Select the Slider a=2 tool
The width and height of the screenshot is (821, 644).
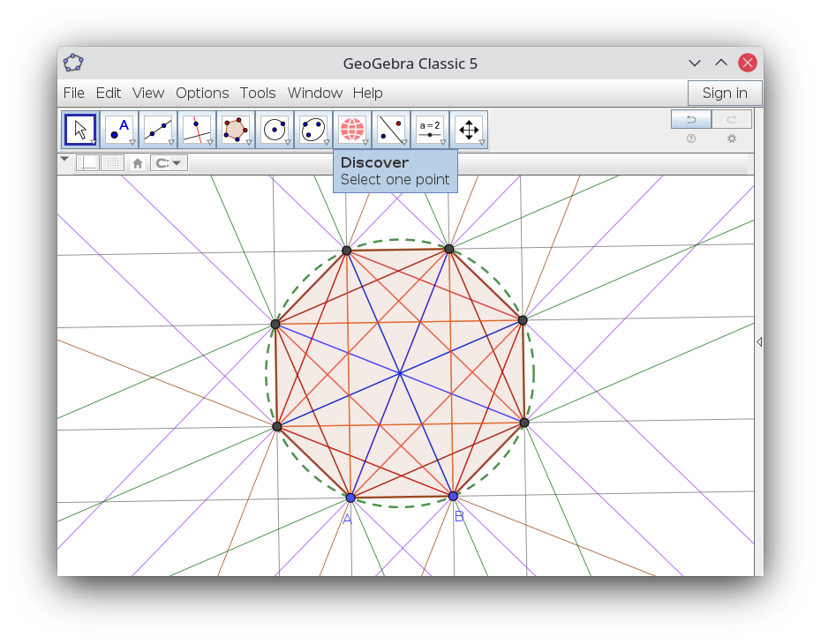pyautogui.click(x=429, y=130)
